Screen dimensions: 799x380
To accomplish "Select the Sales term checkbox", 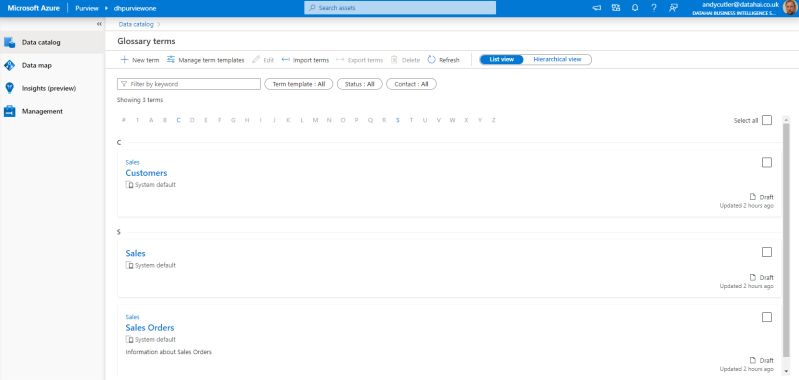I will 767,252.
